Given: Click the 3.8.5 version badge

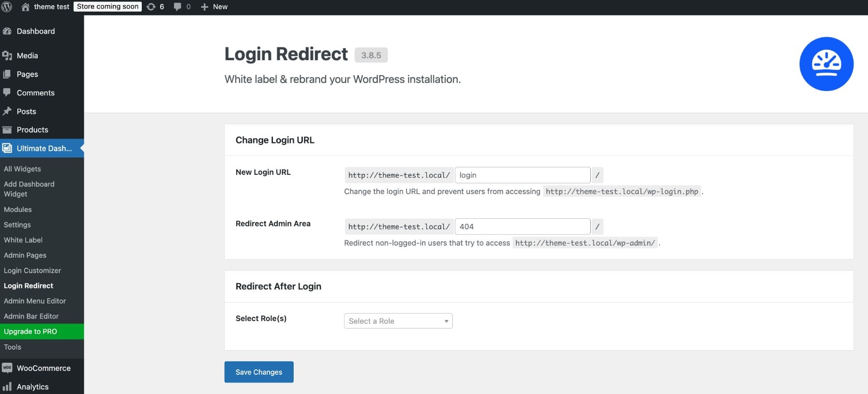Looking at the screenshot, I should click(x=371, y=55).
